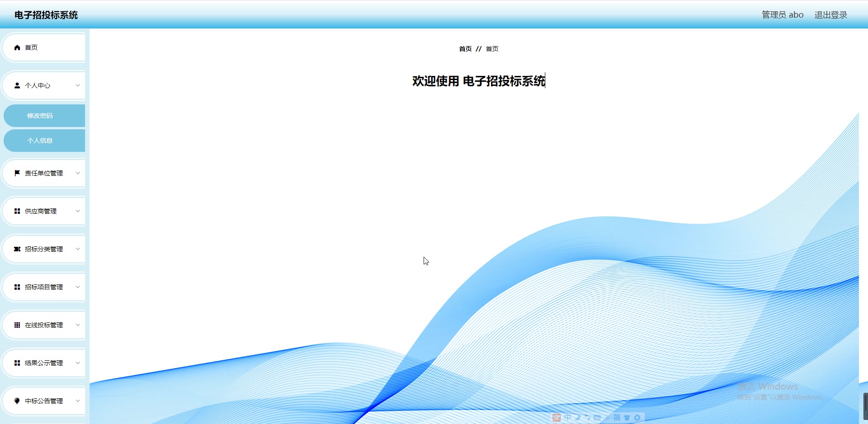Expand the 中标公告管理 chevron

click(x=78, y=401)
